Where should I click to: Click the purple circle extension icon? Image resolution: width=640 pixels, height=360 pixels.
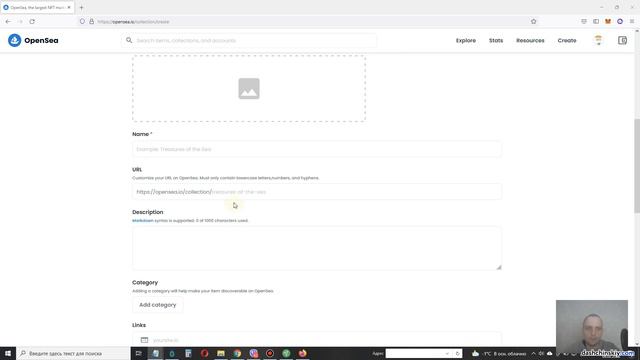click(x=620, y=22)
